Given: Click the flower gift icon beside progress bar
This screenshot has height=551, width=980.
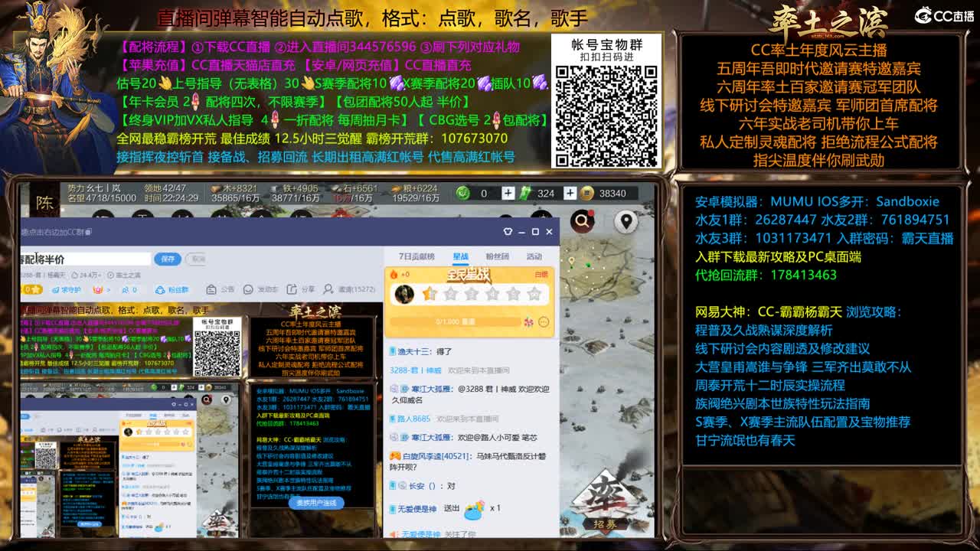Looking at the screenshot, I should pyautogui.click(x=528, y=322).
